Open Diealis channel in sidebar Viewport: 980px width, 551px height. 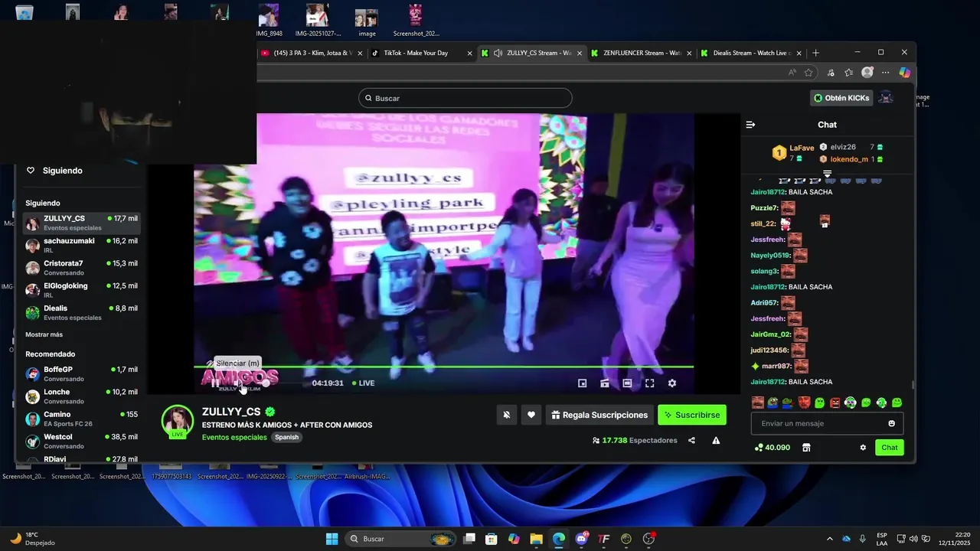pyautogui.click(x=81, y=312)
